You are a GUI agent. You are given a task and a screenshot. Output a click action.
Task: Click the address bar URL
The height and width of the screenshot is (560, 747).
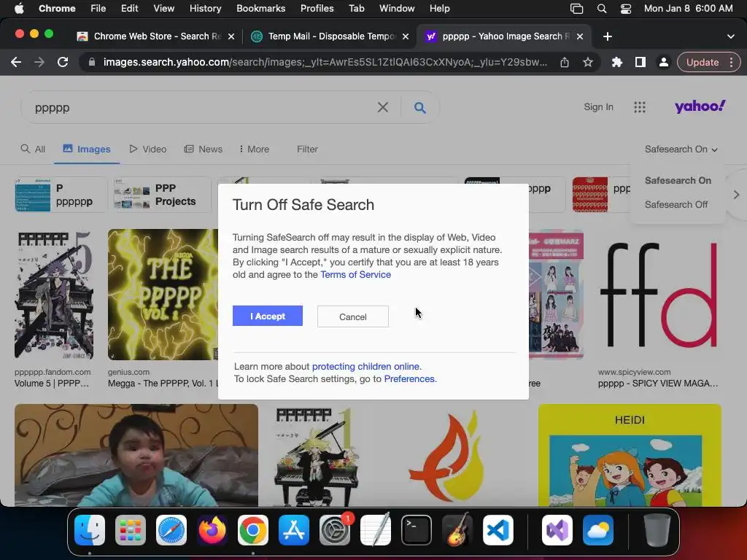[x=325, y=63]
